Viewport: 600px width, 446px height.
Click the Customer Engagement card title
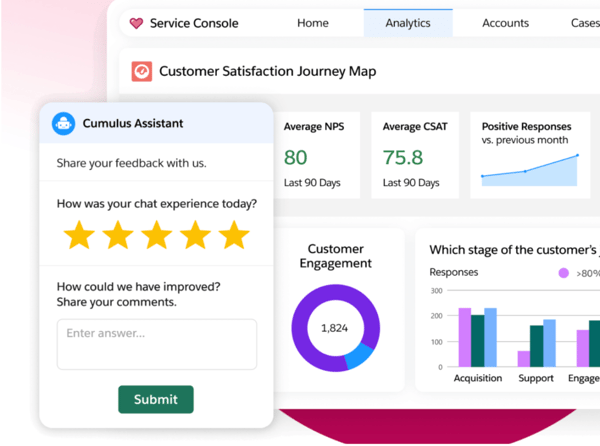point(336,256)
